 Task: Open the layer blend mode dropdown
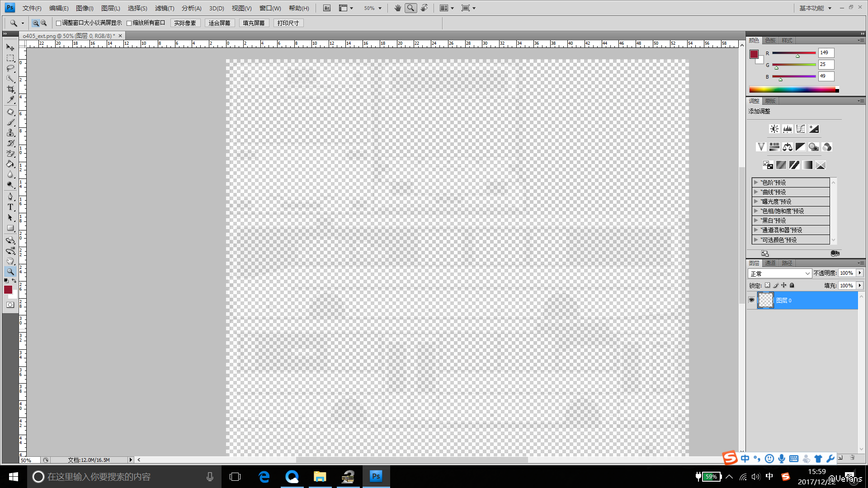[779, 273]
